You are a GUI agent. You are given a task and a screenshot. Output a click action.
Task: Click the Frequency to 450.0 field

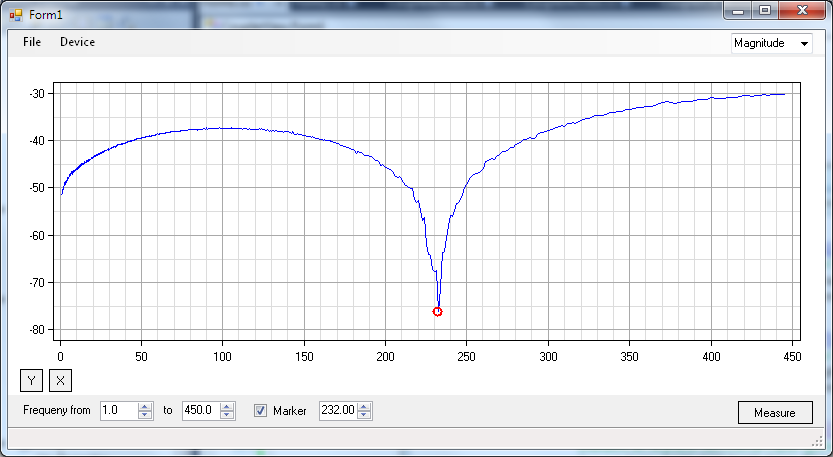(x=201, y=410)
